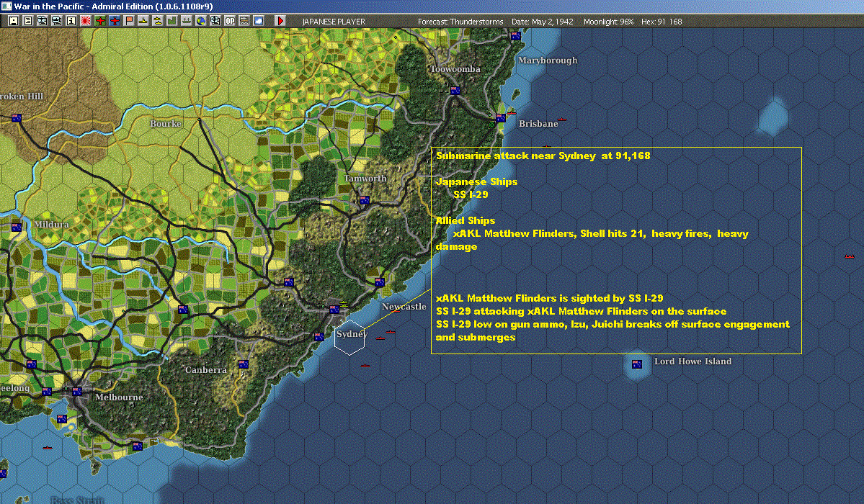
Task: Click the highlighted Sydney hex
Action: tap(349, 336)
